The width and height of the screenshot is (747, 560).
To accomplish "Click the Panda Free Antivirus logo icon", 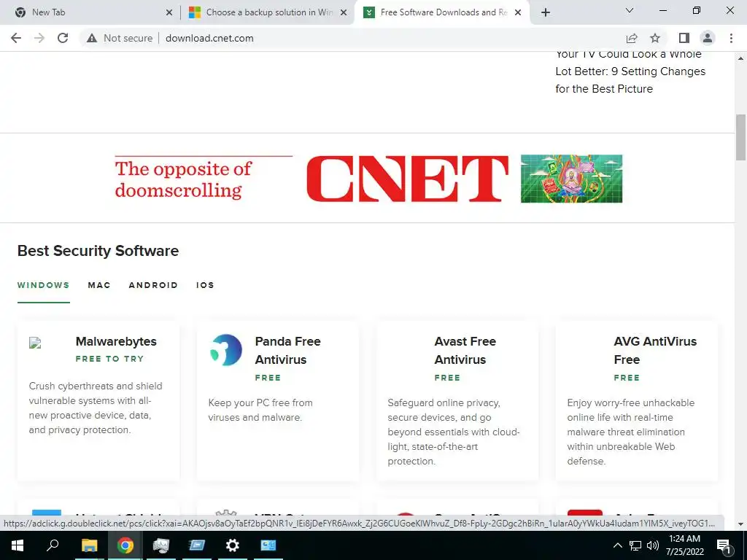I will click(226, 350).
